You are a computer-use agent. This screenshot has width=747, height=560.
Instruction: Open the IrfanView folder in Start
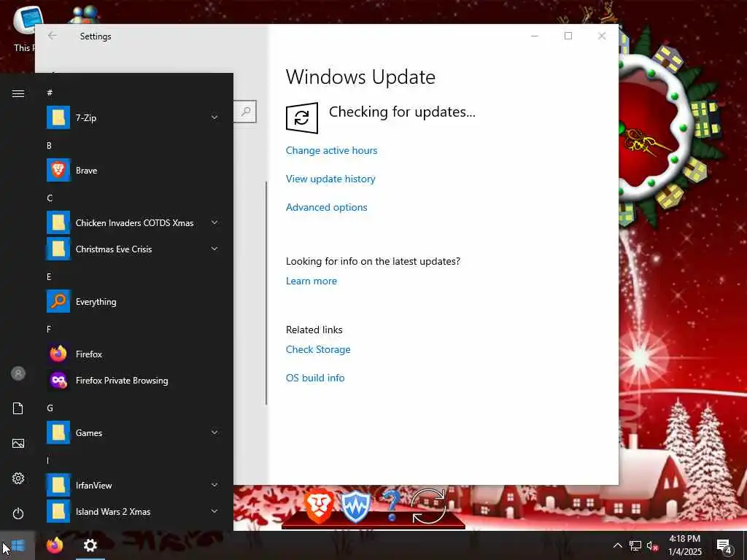click(133, 485)
